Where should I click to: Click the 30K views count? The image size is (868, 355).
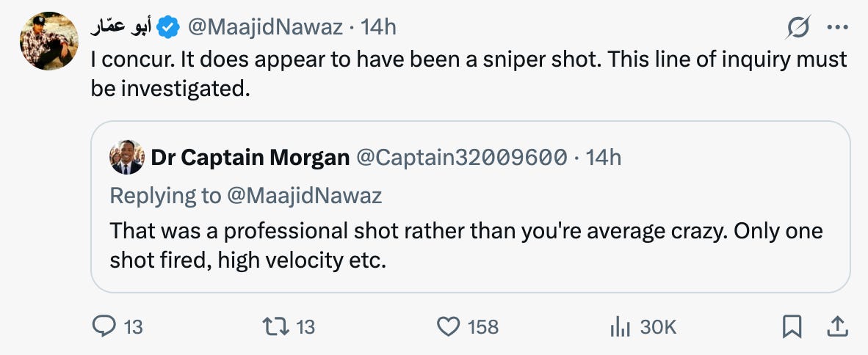tap(658, 326)
